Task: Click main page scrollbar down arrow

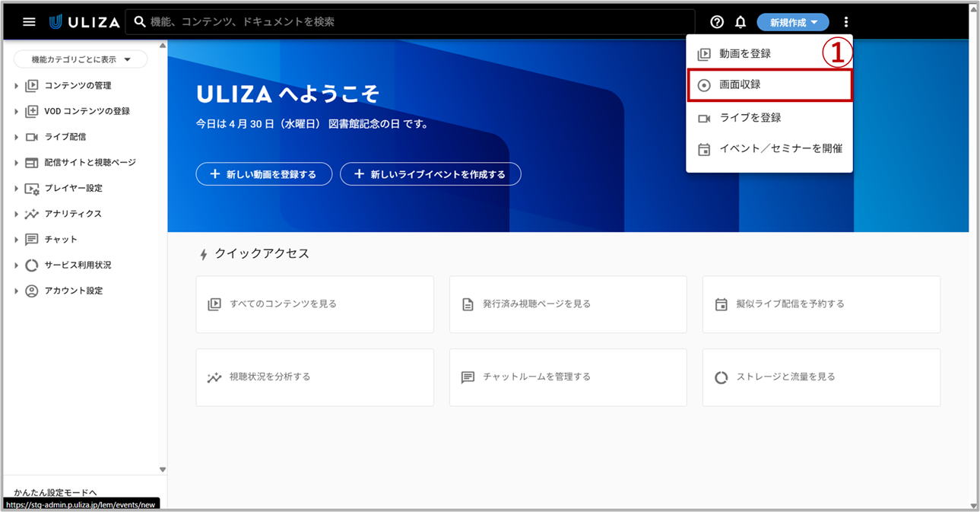Action: (x=974, y=505)
